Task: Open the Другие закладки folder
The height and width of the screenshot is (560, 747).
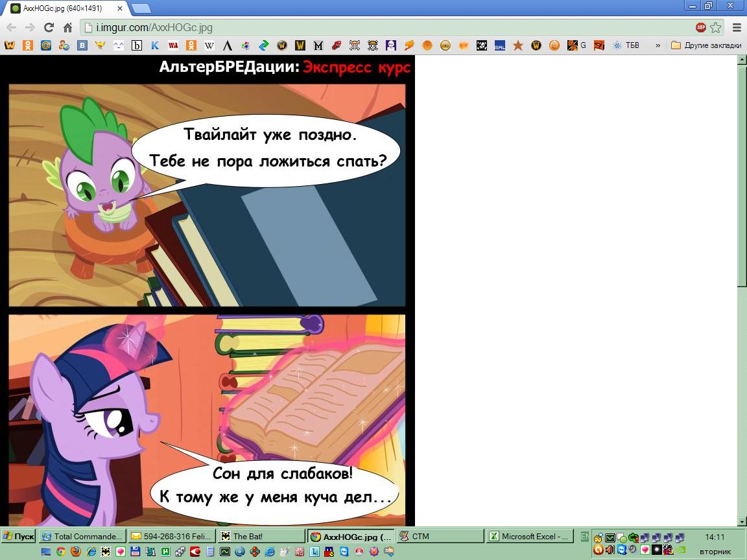Action: (706, 45)
